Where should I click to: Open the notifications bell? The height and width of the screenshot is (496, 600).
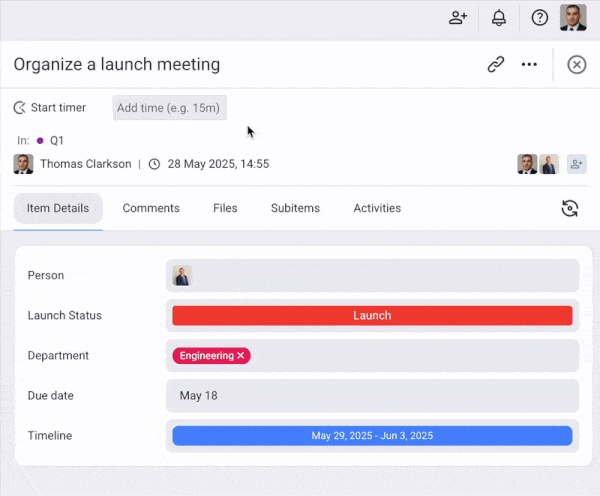pos(499,18)
